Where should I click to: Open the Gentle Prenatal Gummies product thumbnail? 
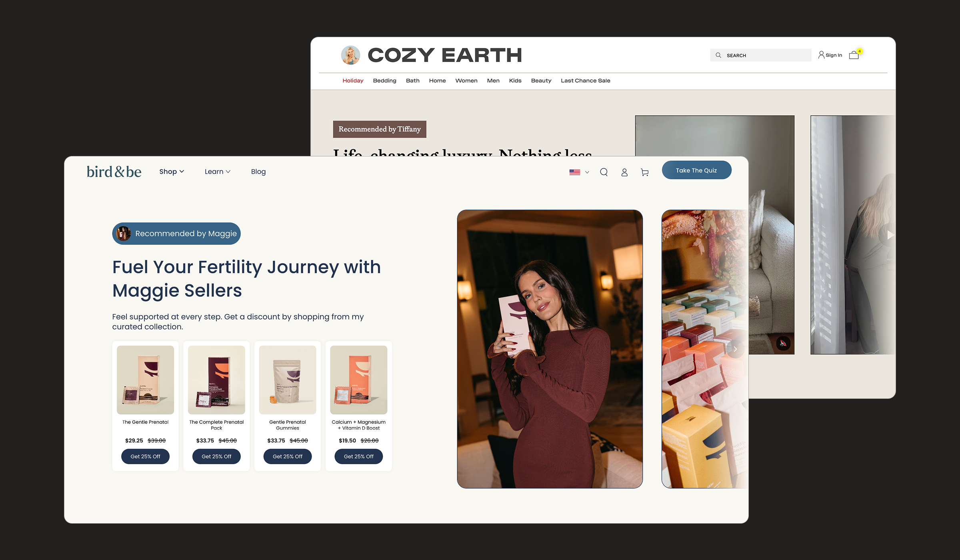click(288, 380)
